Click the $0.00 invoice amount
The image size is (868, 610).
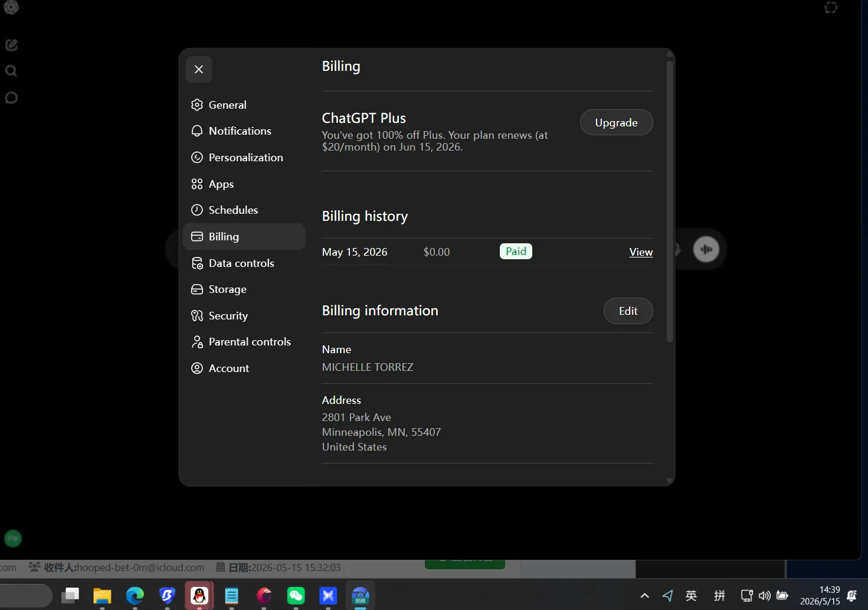437,252
